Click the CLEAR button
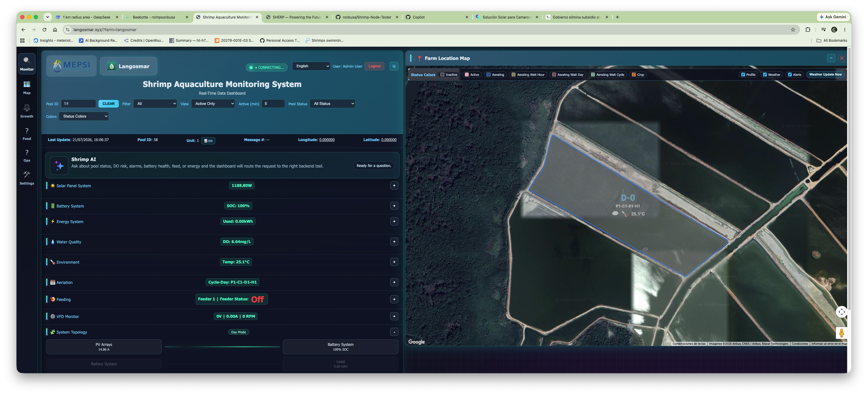 pos(108,104)
